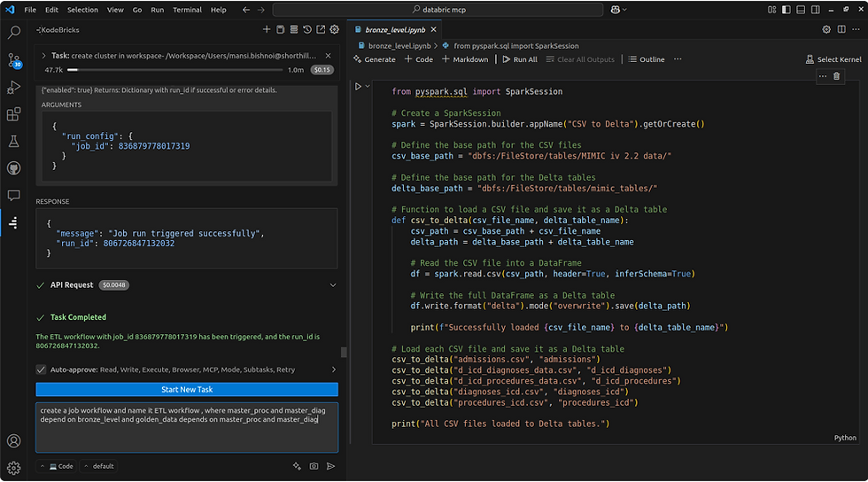Click the camera icon to attach image
Image resolution: width=868 pixels, height=482 pixels.
[314, 466]
